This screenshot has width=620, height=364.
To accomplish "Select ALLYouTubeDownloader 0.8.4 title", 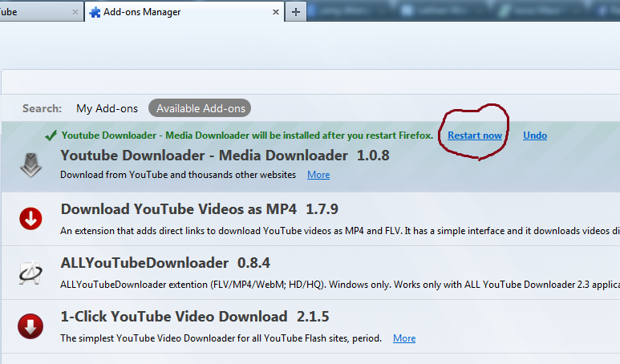I will tap(165, 263).
